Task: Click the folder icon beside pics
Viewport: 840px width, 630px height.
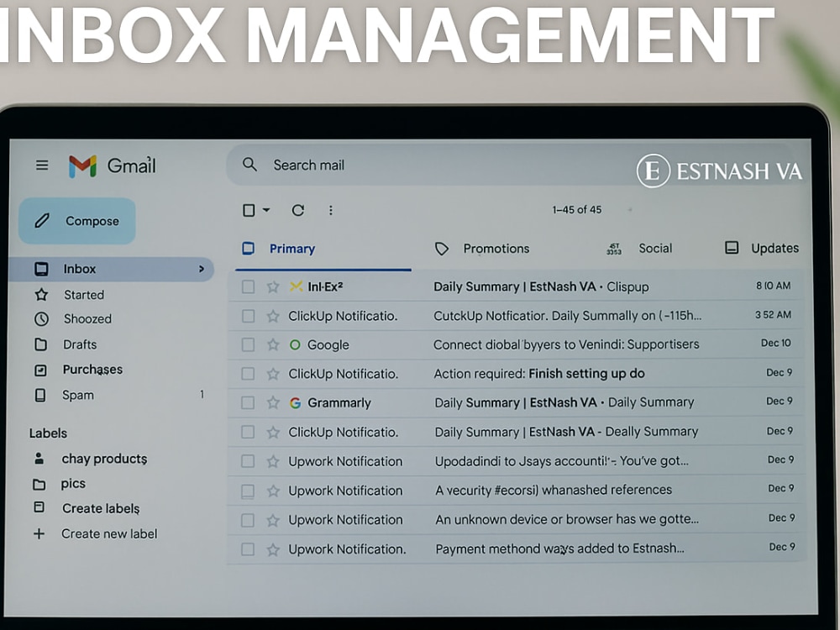Action: (39, 485)
